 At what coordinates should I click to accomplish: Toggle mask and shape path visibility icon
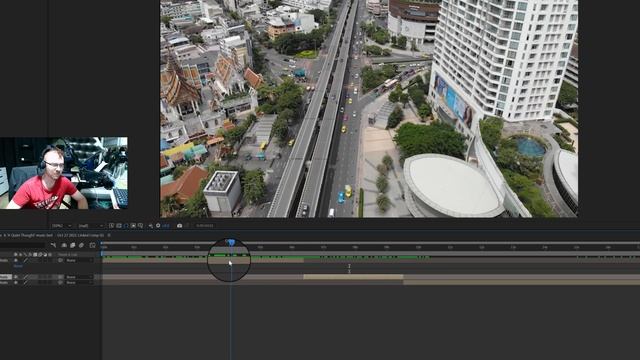point(126,226)
